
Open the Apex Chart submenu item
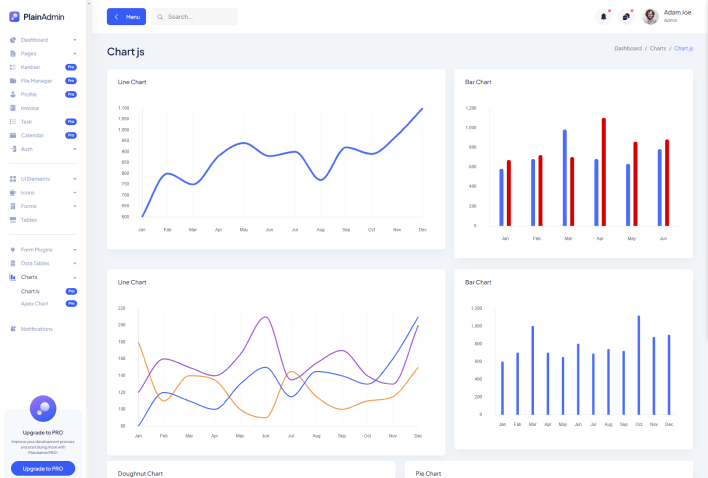[x=35, y=303]
